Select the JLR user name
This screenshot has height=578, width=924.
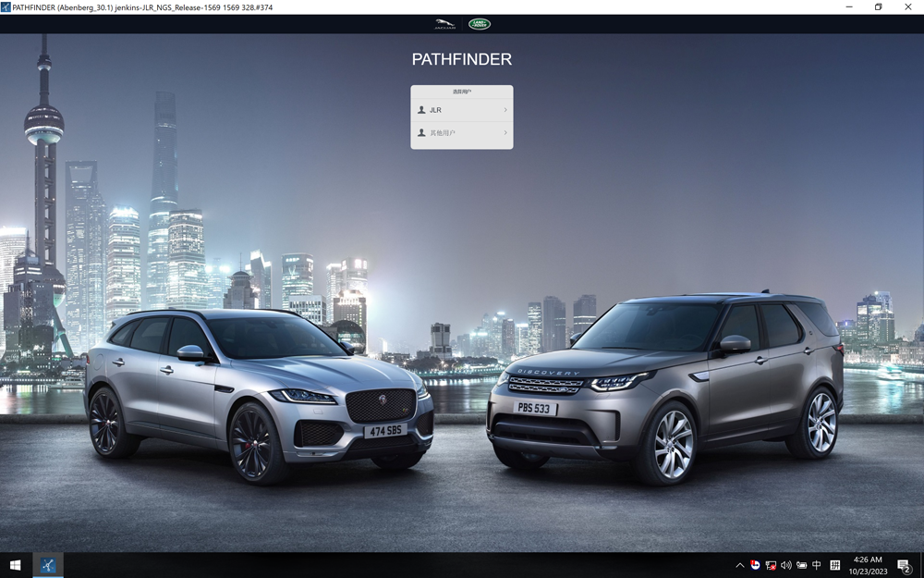(x=435, y=110)
